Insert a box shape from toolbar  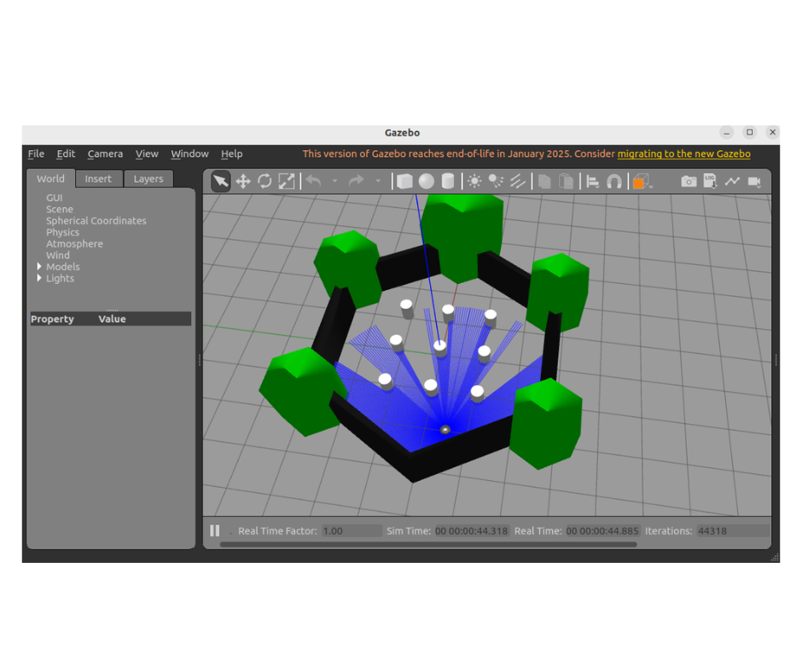[404, 181]
